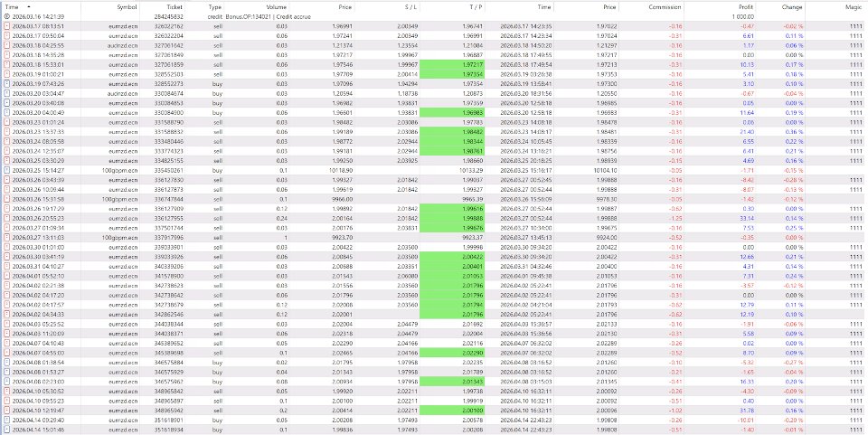This screenshot has height=435, width=868.
Task: Click the buy icon for 2026.03.25 15:14:27
Action: [6, 170]
